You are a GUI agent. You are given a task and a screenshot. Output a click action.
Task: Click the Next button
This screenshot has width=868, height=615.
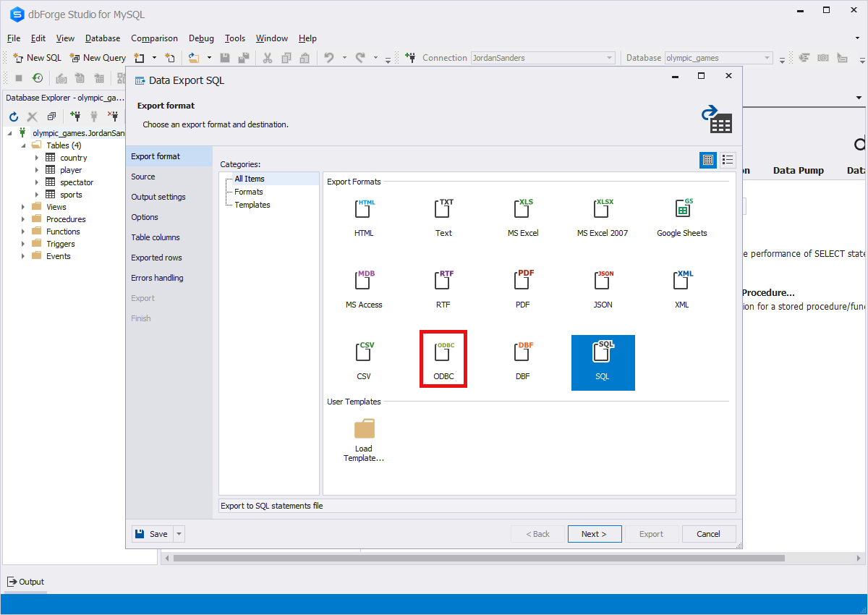(595, 534)
